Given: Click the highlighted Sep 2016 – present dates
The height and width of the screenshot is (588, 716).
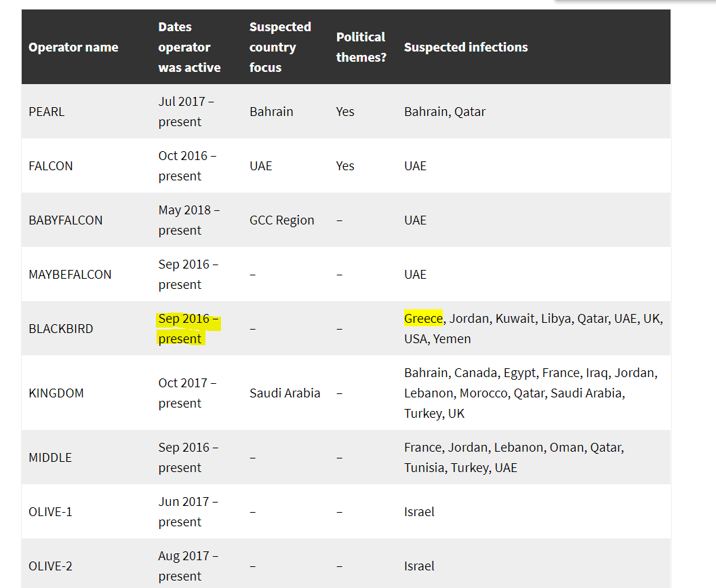Looking at the screenshot, I should (x=188, y=328).
